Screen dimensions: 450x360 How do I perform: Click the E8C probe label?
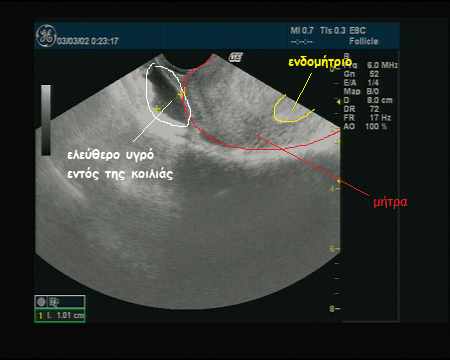tap(357, 31)
